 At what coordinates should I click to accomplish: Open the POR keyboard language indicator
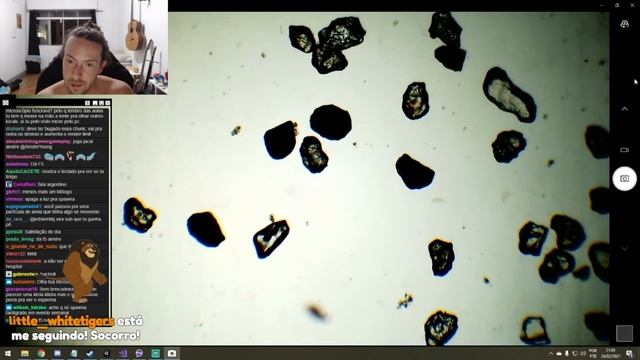point(593,353)
